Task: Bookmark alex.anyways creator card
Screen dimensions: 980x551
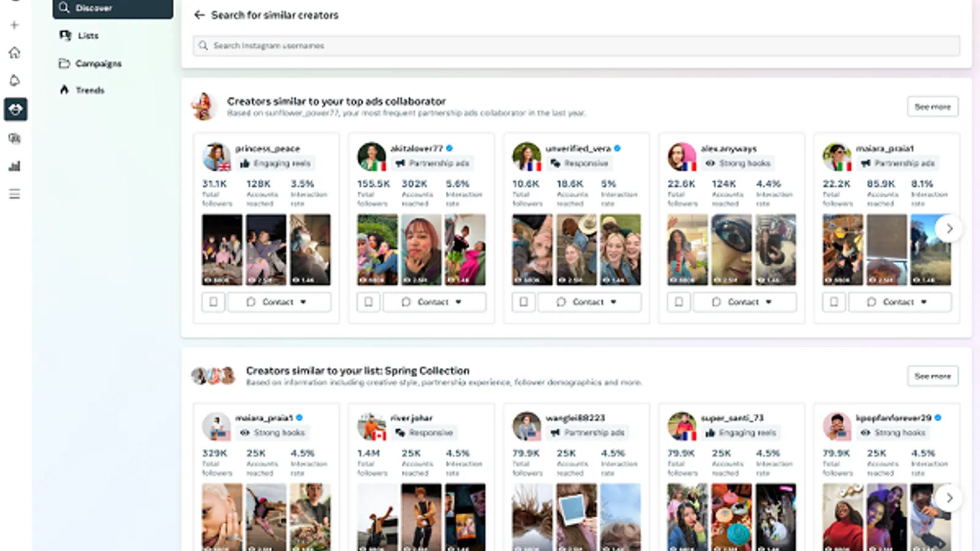Action: coord(679,302)
